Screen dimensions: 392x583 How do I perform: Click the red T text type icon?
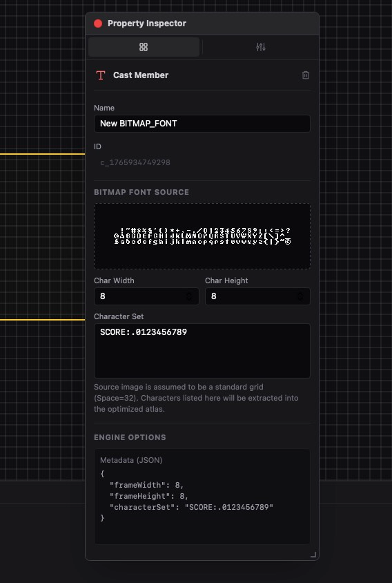pyautogui.click(x=101, y=75)
